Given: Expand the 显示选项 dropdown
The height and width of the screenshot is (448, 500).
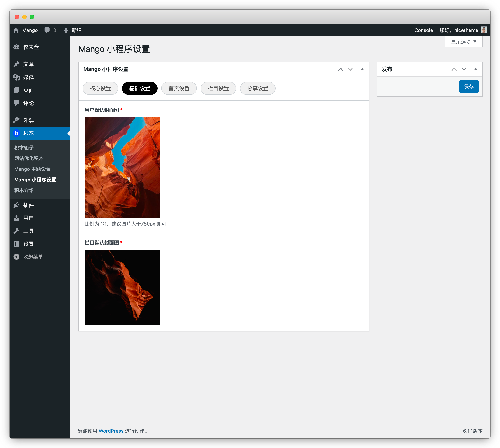Looking at the screenshot, I should tap(464, 42).
